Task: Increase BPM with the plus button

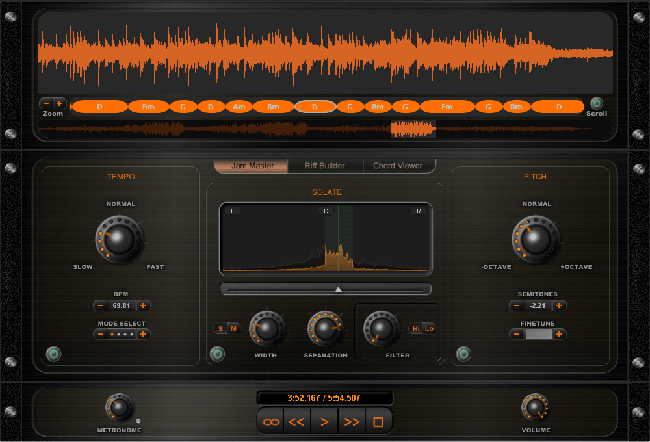Action: tap(143, 306)
